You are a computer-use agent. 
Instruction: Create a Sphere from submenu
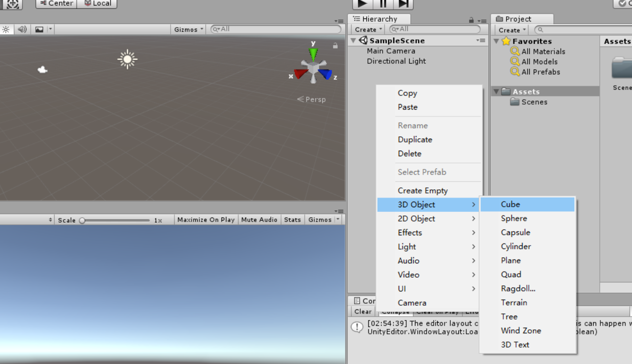[x=528, y=219]
